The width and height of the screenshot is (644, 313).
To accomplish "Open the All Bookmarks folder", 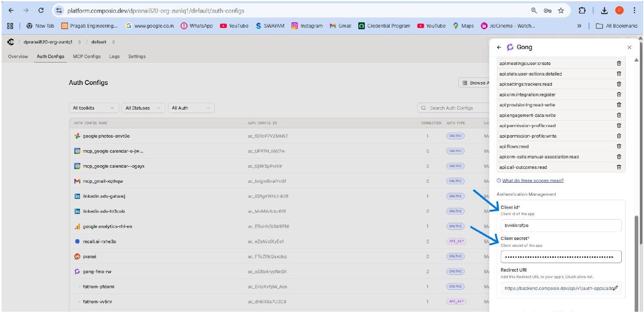I will click(617, 26).
